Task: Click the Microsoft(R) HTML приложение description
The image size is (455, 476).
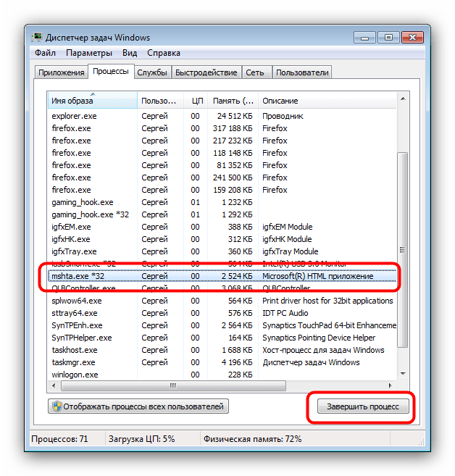Action: tap(318, 276)
